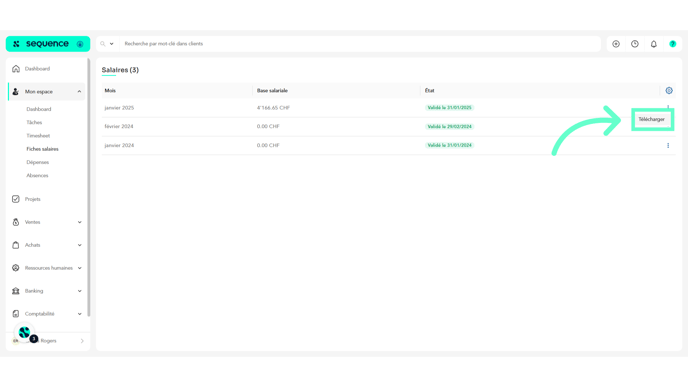The width and height of the screenshot is (688, 387).
Task: Click the Télécharger button
Action: [x=651, y=119]
